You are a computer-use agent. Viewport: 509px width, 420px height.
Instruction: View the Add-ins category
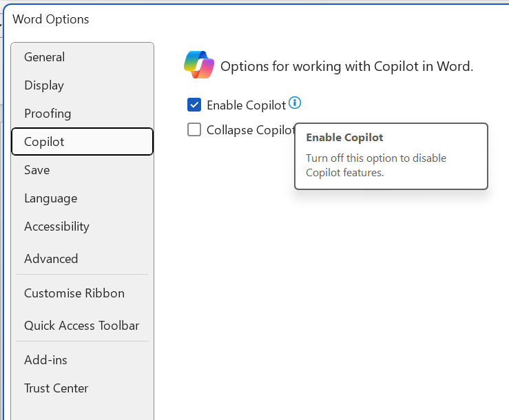(x=82, y=360)
